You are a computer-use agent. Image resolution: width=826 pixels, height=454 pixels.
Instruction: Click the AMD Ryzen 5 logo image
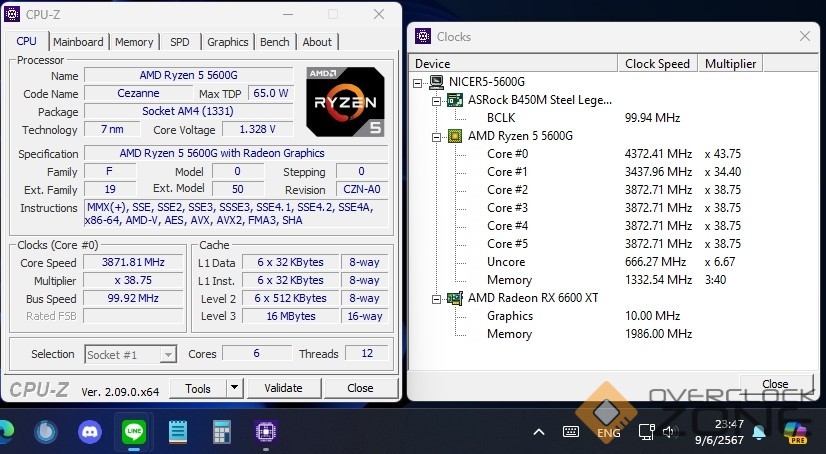[x=346, y=102]
